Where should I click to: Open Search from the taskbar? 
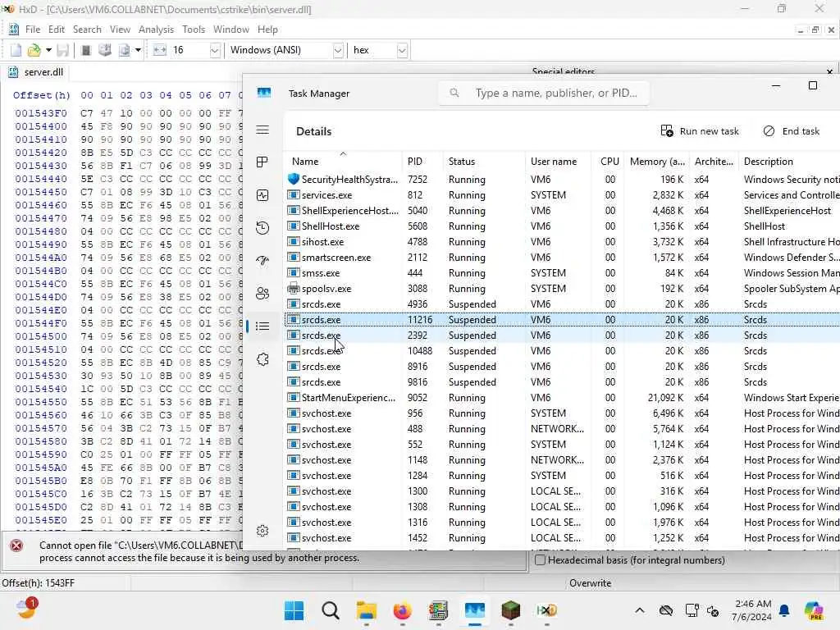point(331,610)
